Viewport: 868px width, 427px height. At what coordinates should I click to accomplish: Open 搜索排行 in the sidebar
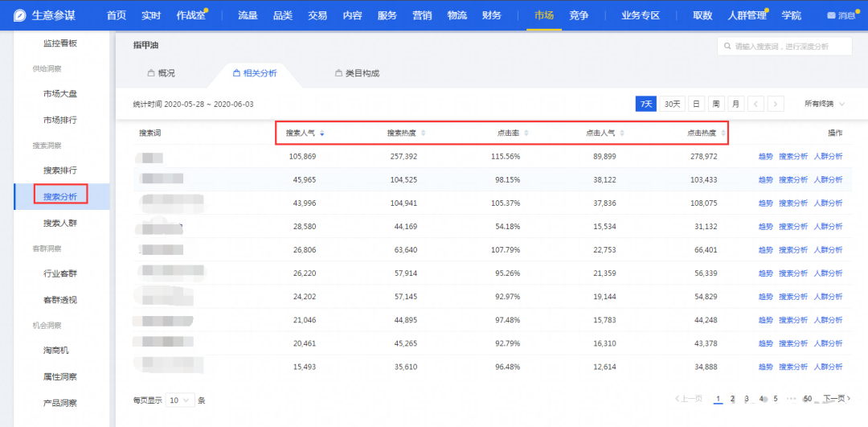[60, 170]
